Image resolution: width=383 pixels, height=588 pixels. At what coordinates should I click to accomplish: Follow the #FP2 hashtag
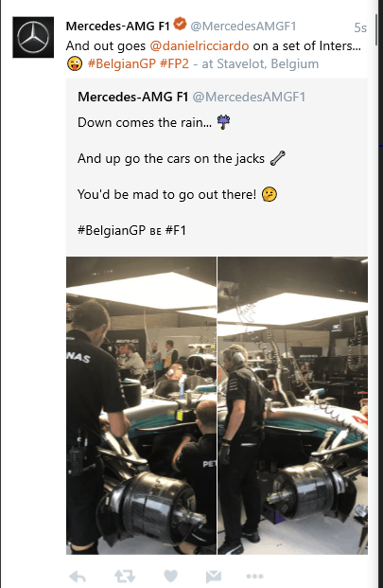pos(174,63)
